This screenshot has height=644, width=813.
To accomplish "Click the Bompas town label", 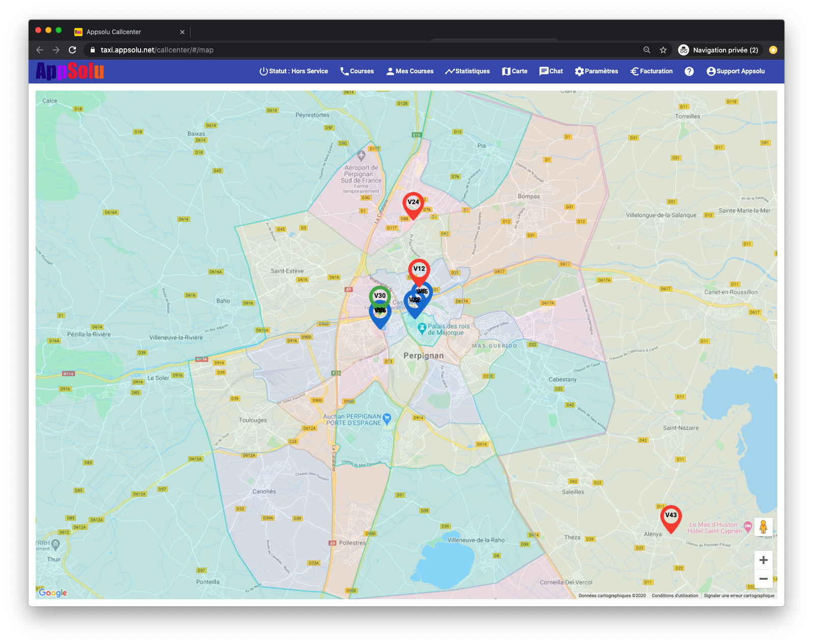I will (x=529, y=197).
